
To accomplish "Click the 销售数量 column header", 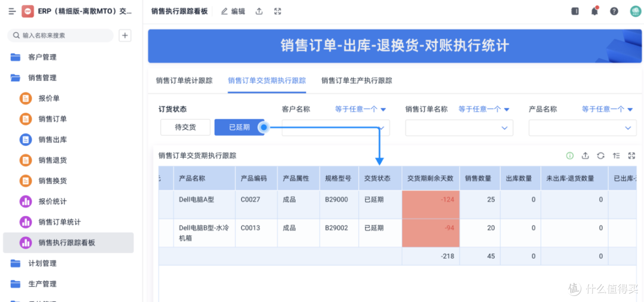I will tap(479, 178).
